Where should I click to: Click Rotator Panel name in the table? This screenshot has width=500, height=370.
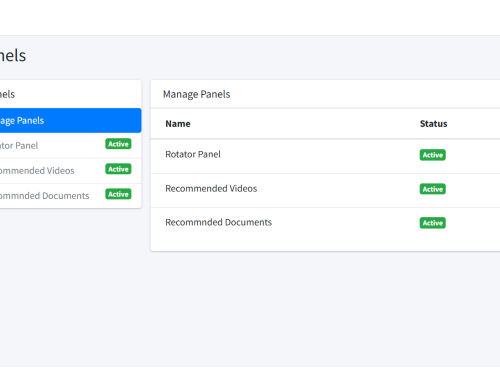pyautogui.click(x=193, y=154)
